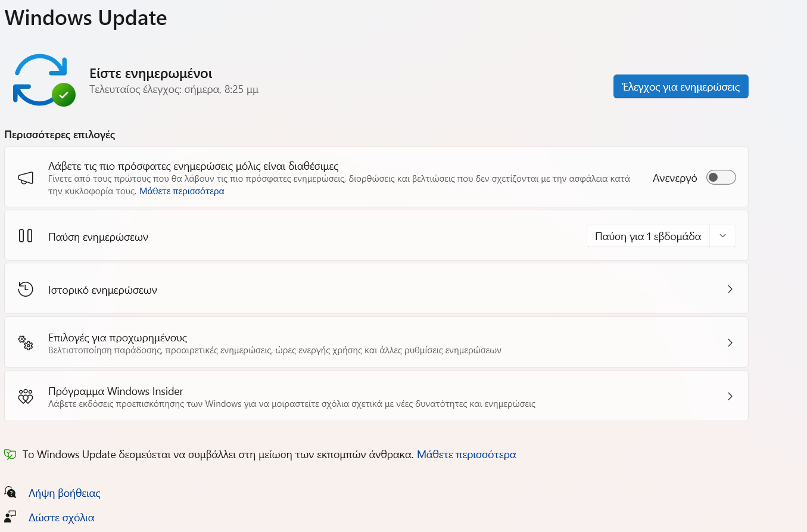Expand Ιστορικό ενημερώσεων using its chevron

(x=730, y=289)
